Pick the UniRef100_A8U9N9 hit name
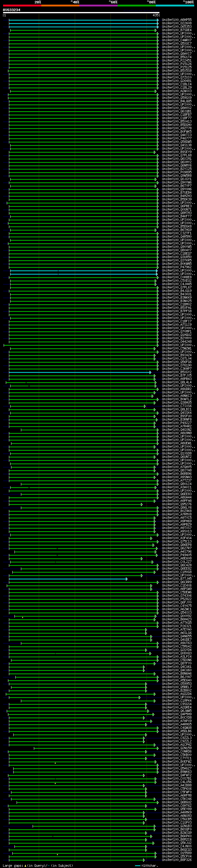The height and width of the screenshot is (868, 197). (176, 433)
